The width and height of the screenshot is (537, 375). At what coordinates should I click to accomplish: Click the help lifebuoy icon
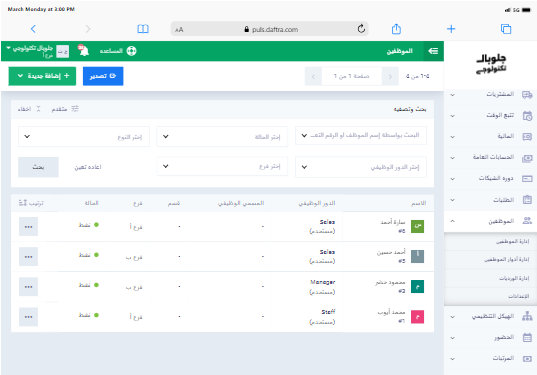point(132,51)
